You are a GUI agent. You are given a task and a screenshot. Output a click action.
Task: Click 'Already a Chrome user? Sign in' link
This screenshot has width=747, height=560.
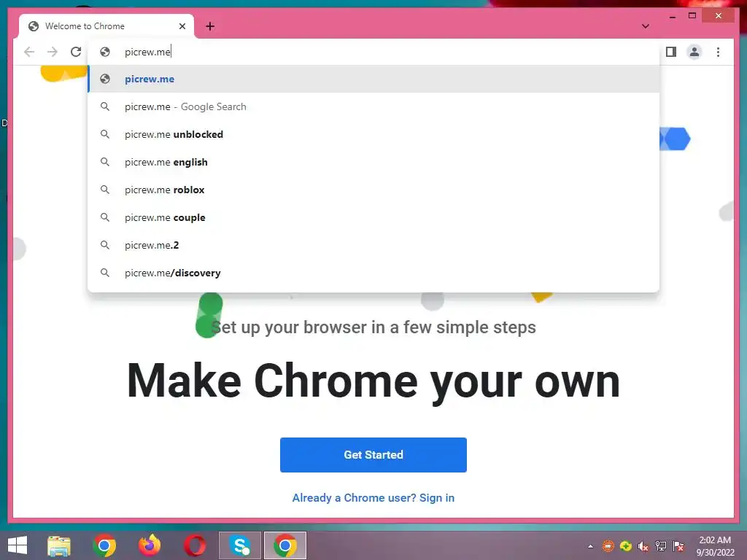pos(373,497)
